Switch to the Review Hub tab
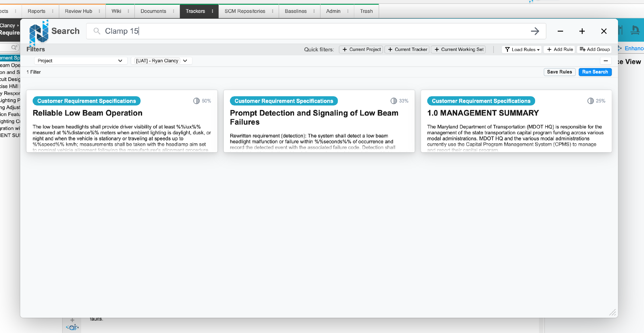 coord(78,11)
